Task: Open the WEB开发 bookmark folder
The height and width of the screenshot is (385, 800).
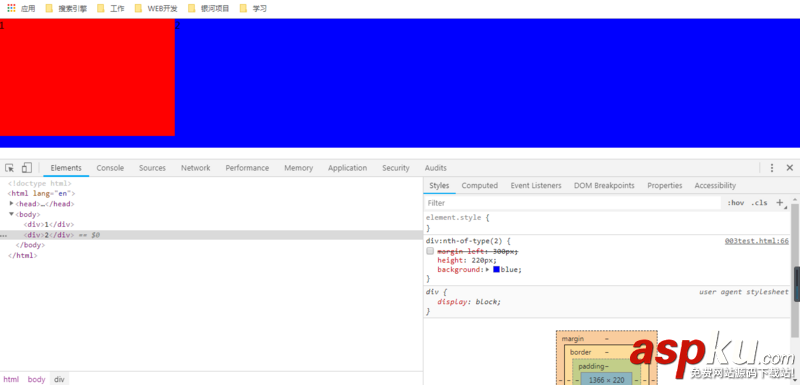Action: point(156,8)
